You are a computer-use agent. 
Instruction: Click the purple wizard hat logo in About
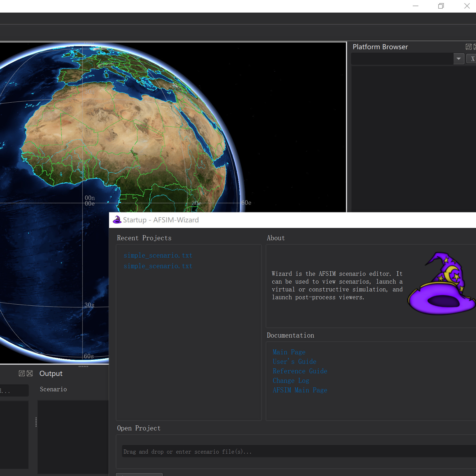click(x=441, y=284)
